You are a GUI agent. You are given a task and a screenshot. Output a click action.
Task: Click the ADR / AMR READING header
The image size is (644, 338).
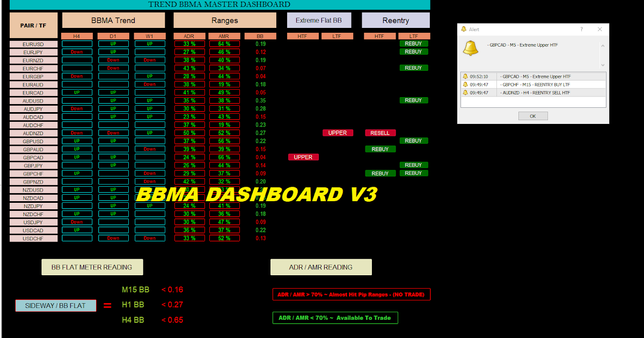tap(321, 267)
